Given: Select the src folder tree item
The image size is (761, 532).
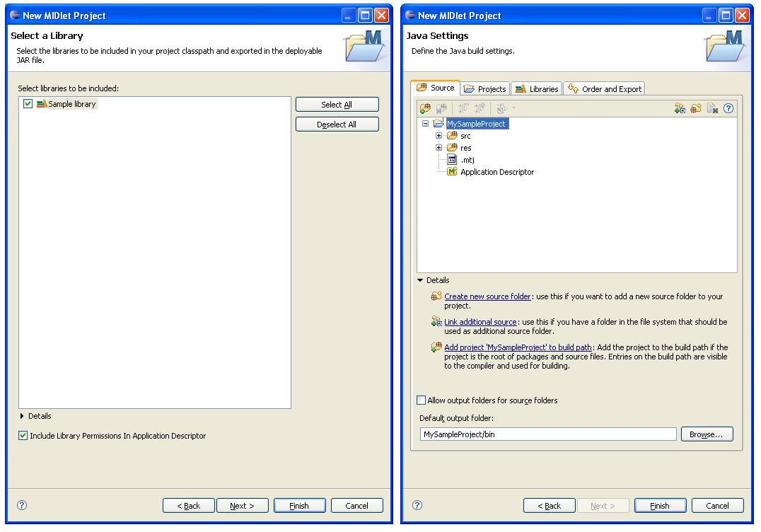Looking at the screenshot, I should coord(465,135).
